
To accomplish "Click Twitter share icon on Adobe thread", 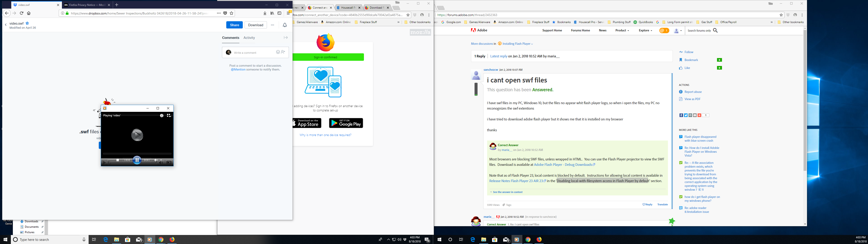I will [x=686, y=115].
